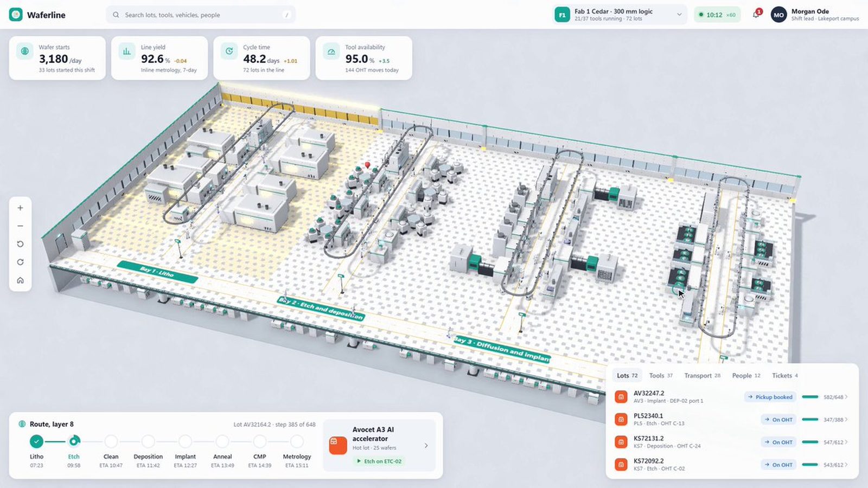Click the 10:12 live clock indicator
This screenshot has width=868, height=488.
717,15
